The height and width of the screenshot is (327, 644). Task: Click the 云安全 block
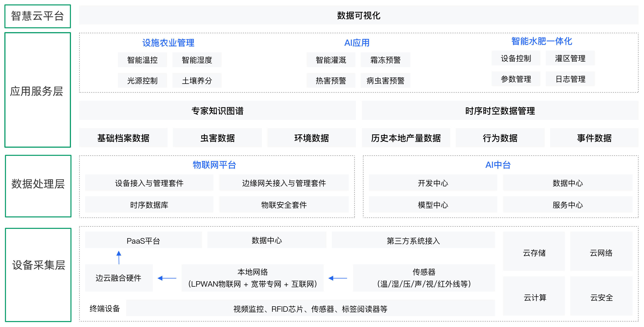pyautogui.click(x=601, y=298)
